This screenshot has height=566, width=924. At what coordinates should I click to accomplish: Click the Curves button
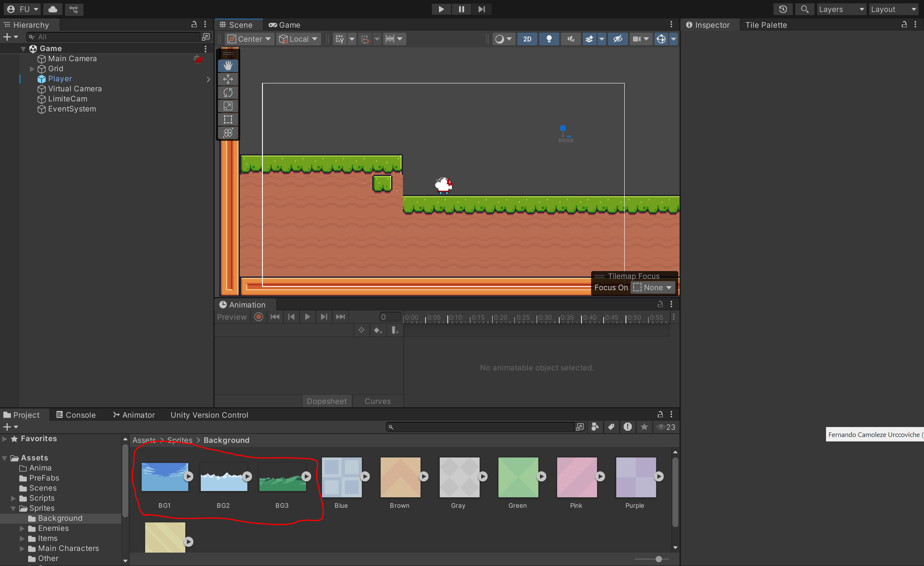click(377, 401)
